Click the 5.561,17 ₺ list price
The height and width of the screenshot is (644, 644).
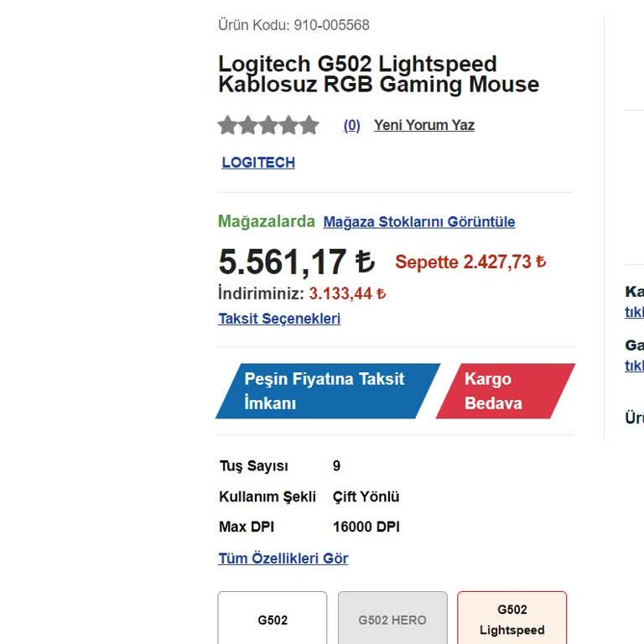[296, 262]
